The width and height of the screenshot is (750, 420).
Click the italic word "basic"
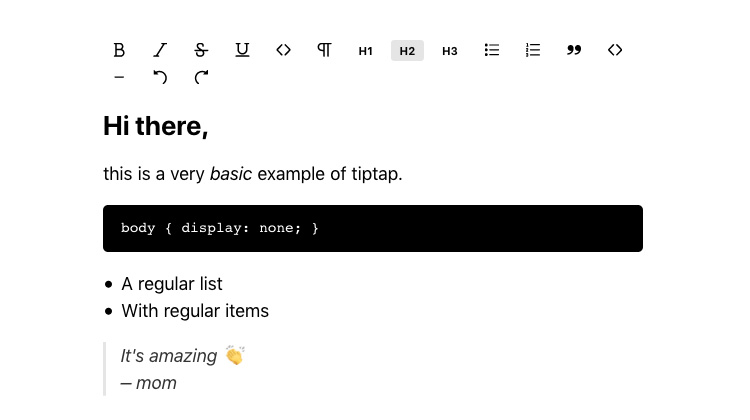point(231,174)
